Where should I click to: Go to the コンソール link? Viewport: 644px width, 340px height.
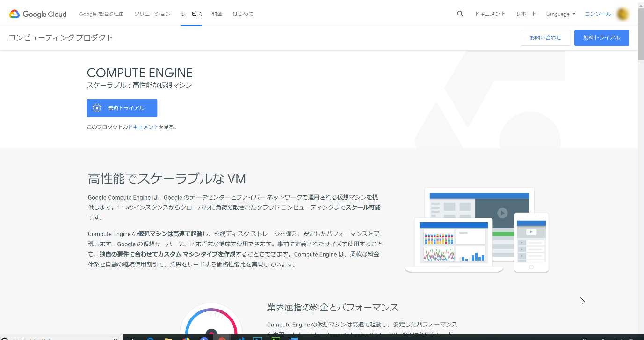598,14
